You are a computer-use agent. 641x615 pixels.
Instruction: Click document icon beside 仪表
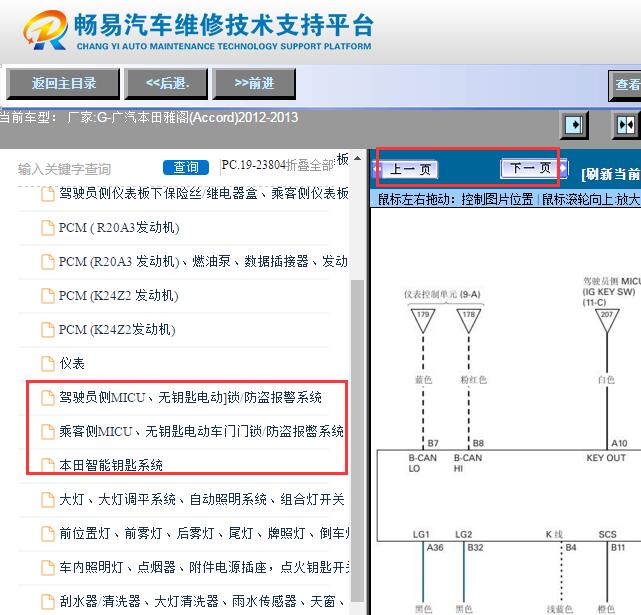(48, 364)
